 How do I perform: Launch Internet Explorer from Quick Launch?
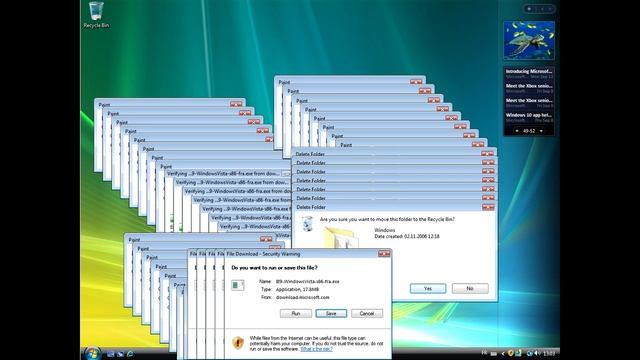click(130, 353)
